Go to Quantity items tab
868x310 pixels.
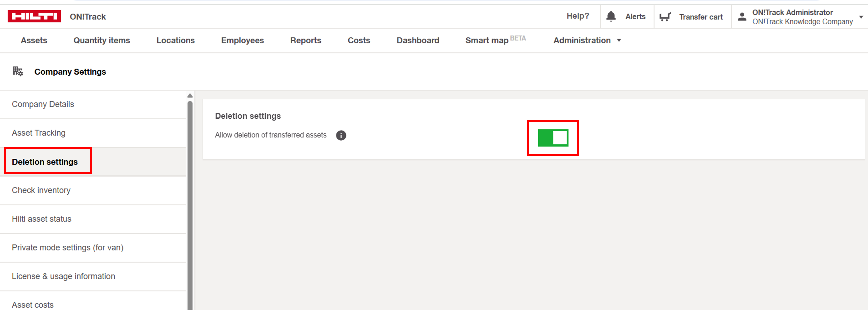point(101,40)
